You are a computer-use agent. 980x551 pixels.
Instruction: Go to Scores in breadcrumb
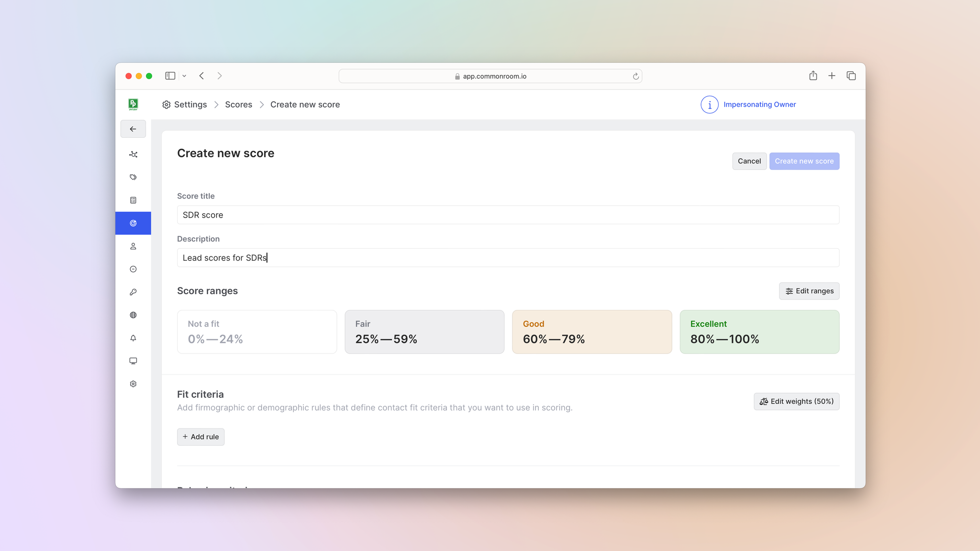[238, 105]
